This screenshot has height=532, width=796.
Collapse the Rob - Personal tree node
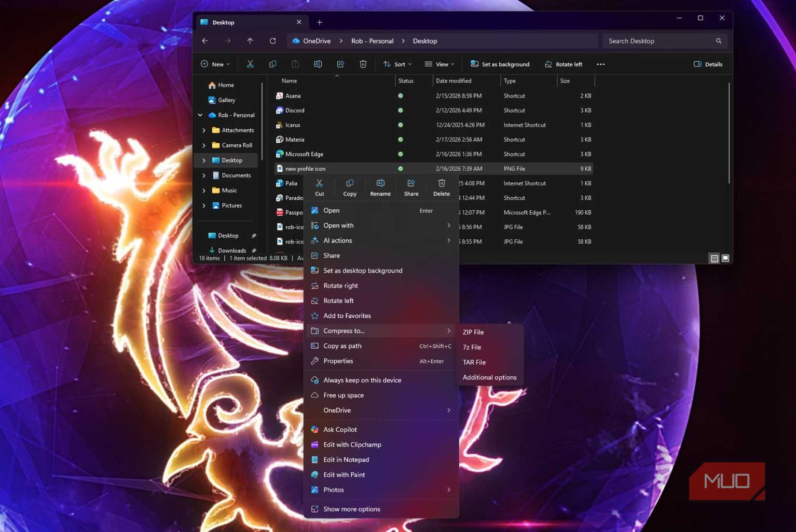[200, 115]
